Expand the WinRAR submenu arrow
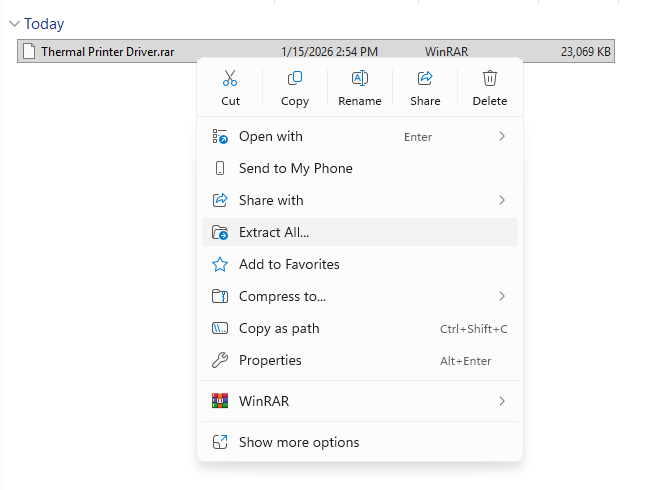The height and width of the screenshot is (490, 648). pos(502,401)
